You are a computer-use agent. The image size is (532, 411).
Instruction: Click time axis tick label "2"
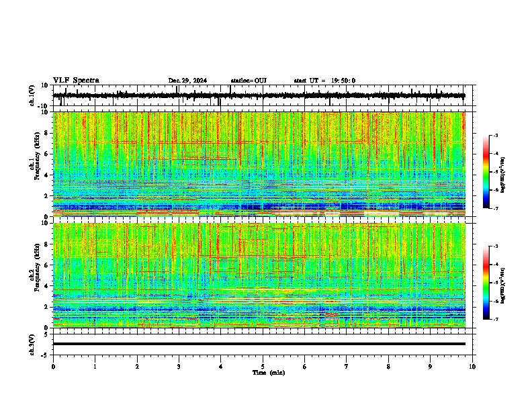[x=137, y=367]
